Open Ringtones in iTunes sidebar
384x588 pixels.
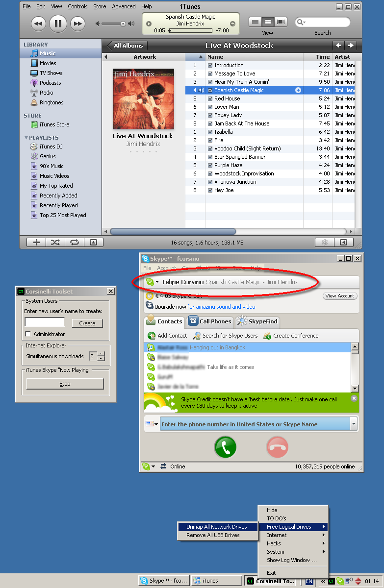pos(51,102)
